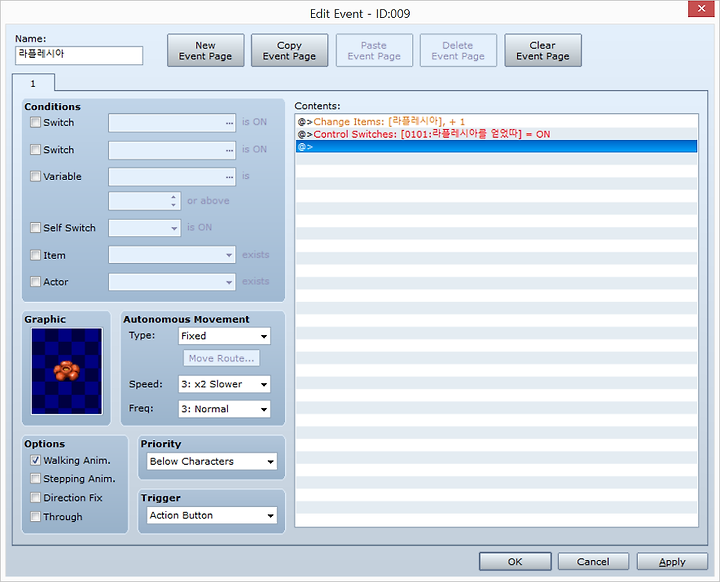Click the OK button
This screenshot has width=720, height=582.
[515, 561]
